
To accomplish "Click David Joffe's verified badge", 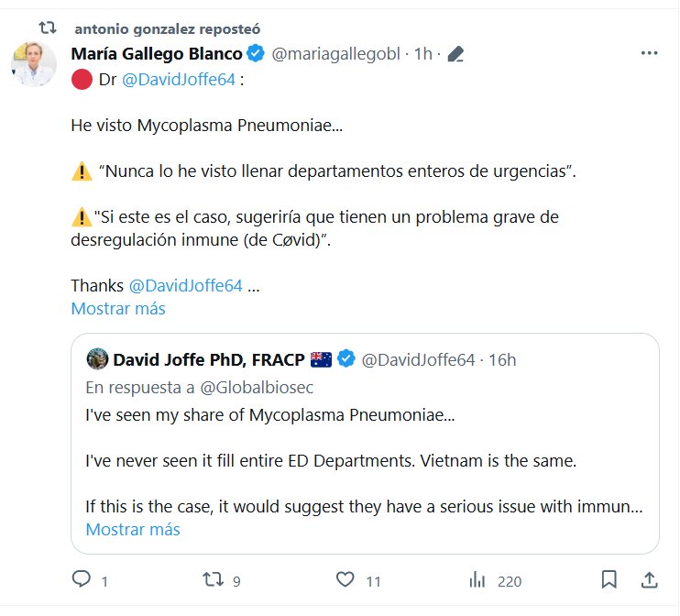I will 346,359.
